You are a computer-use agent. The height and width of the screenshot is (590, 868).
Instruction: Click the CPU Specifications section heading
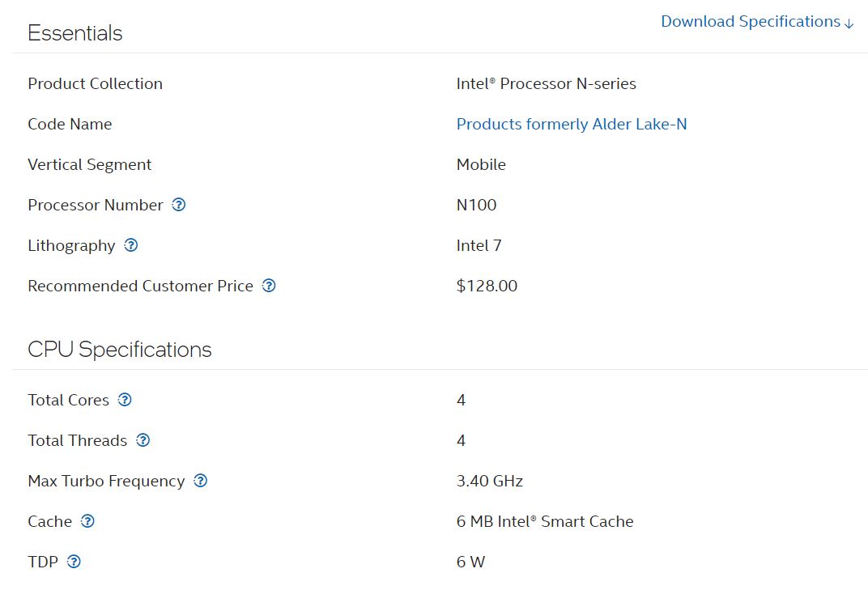point(120,350)
